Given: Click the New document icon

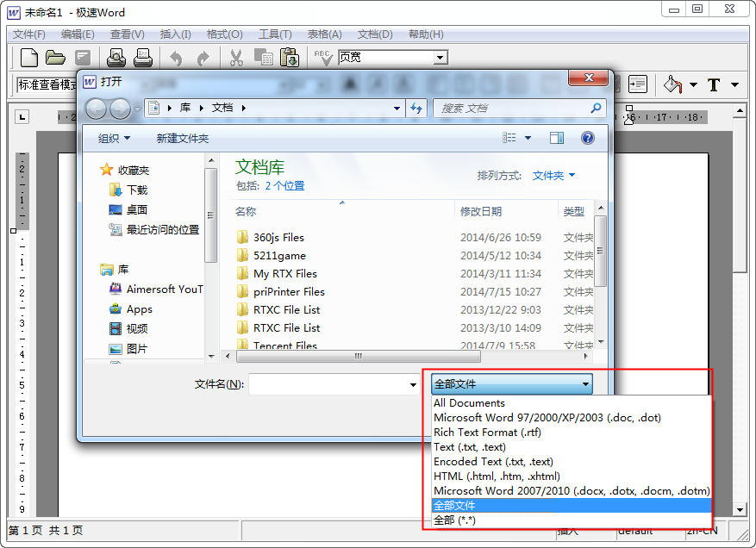Looking at the screenshot, I should coord(29,58).
